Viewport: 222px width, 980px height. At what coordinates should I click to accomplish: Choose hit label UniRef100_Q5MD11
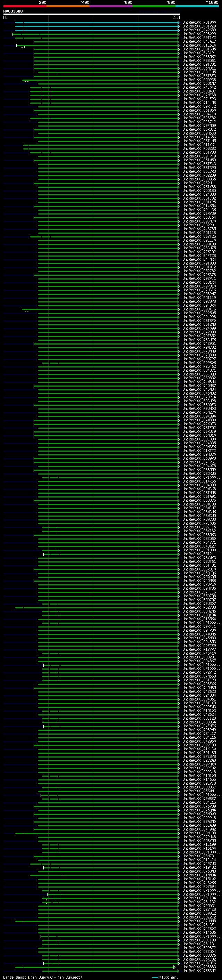[199, 68]
